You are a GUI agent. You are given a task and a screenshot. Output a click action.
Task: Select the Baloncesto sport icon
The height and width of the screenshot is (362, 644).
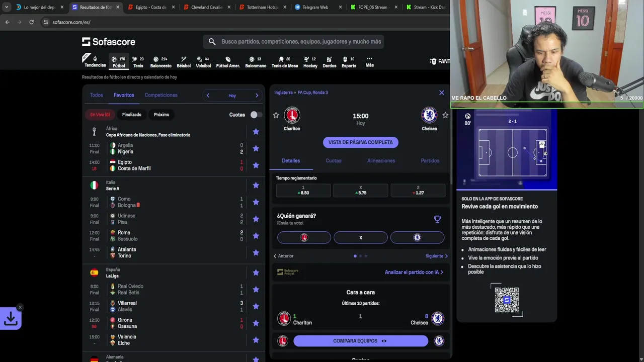(160, 61)
